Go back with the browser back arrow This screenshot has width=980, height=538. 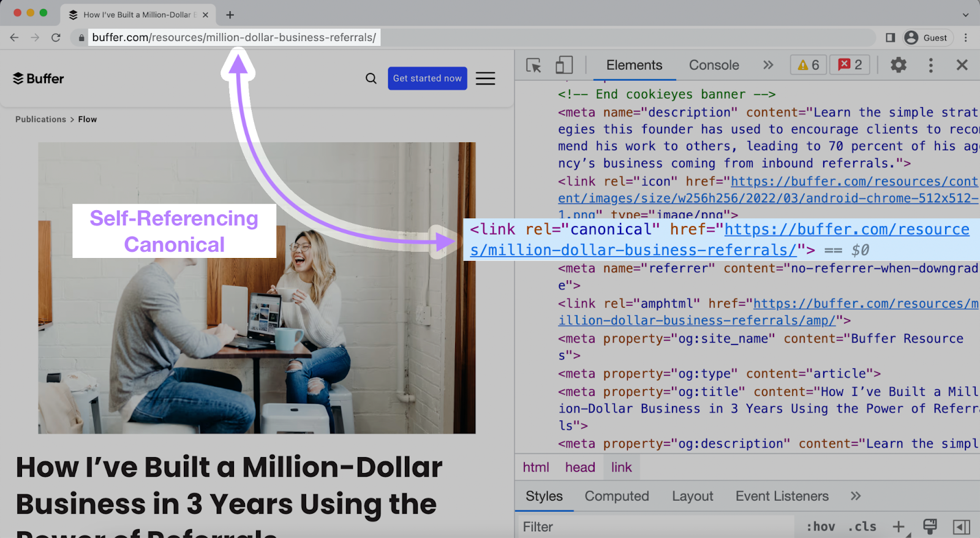(15, 37)
